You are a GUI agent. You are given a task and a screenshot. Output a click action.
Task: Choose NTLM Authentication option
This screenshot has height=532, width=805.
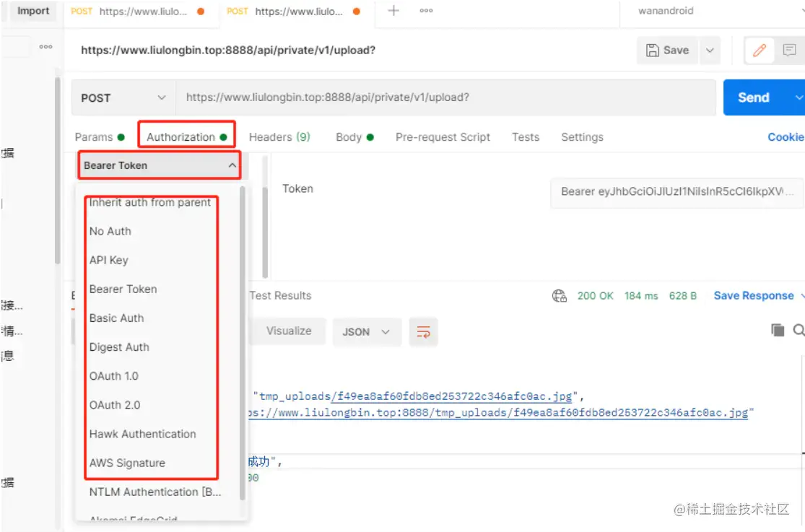click(x=155, y=492)
